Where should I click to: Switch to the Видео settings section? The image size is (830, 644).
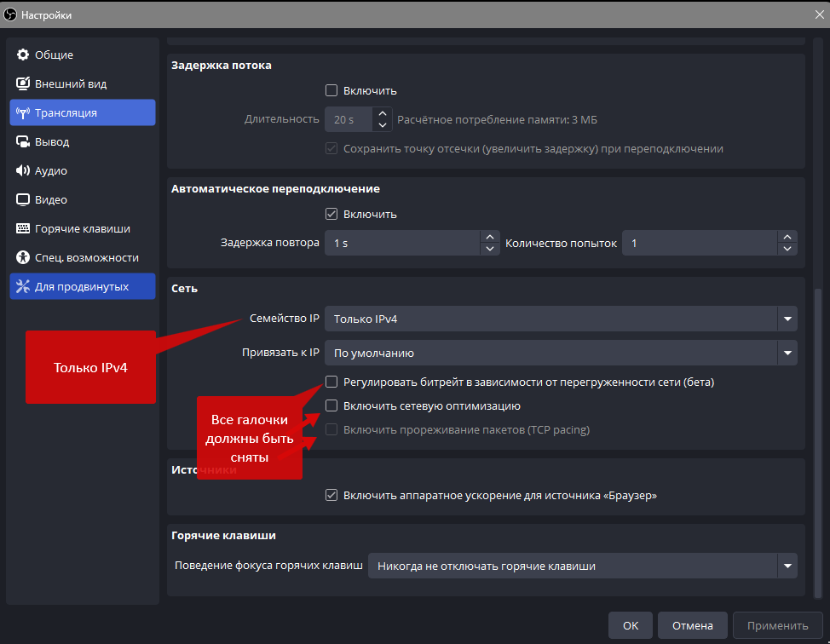tap(83, 199)
